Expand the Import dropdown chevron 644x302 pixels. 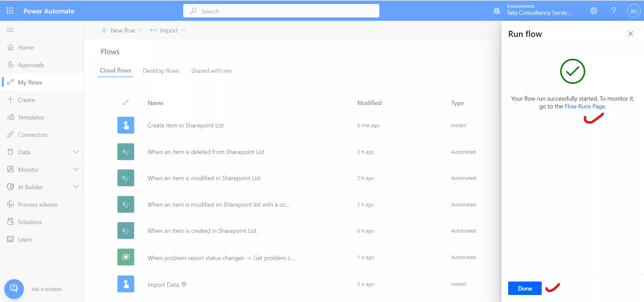click(183, 30)
